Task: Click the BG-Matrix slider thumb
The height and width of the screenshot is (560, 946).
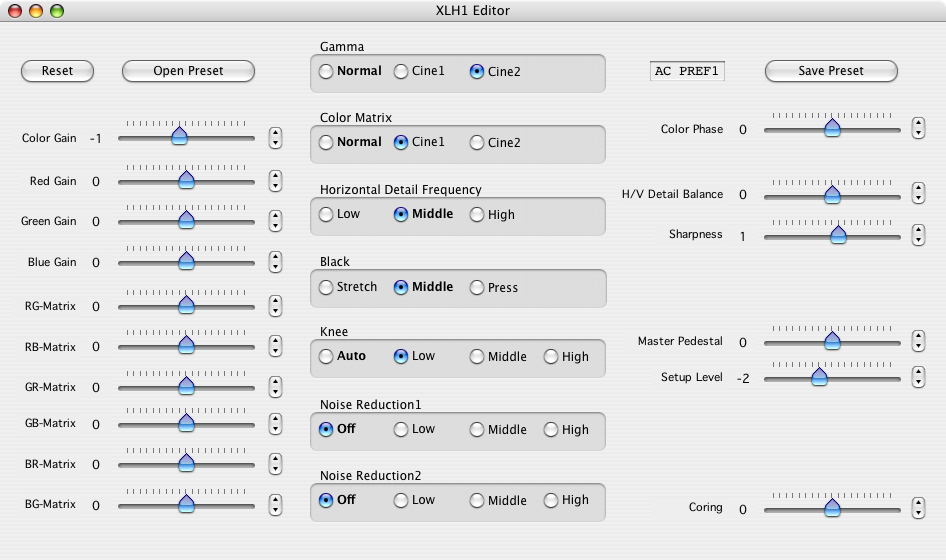Action: point(186,503)
